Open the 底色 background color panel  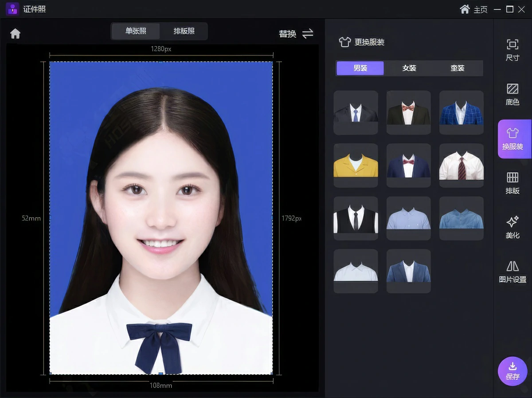tap(512, 94)
